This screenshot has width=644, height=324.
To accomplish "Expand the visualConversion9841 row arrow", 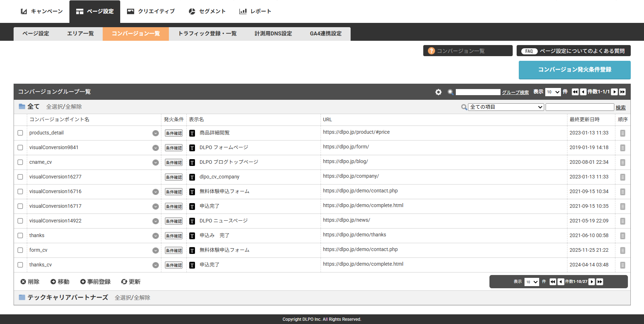I will click(x=156, y=148).
